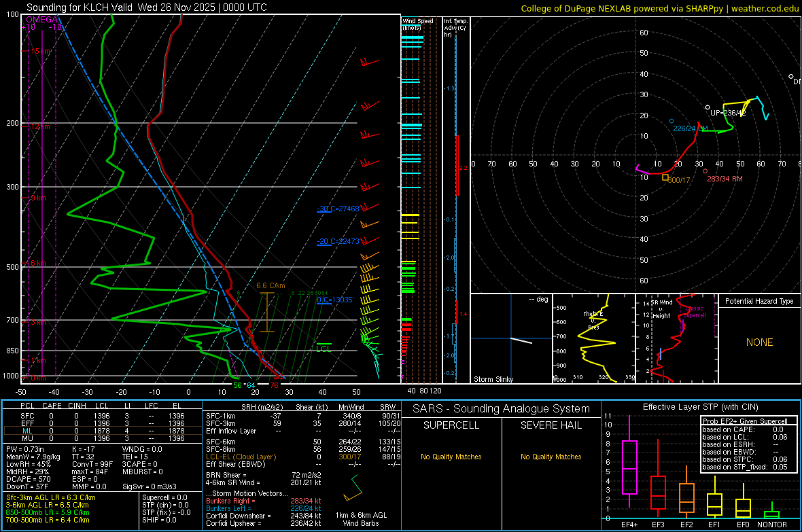Click the "DCAPE = 570" value
The image size is (802, 532).
tap(28, 479)
